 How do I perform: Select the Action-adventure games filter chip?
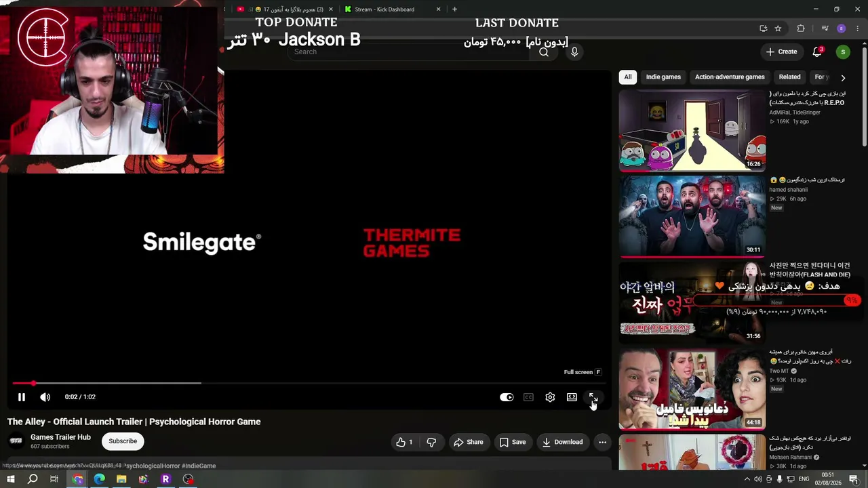pos(730,77)
